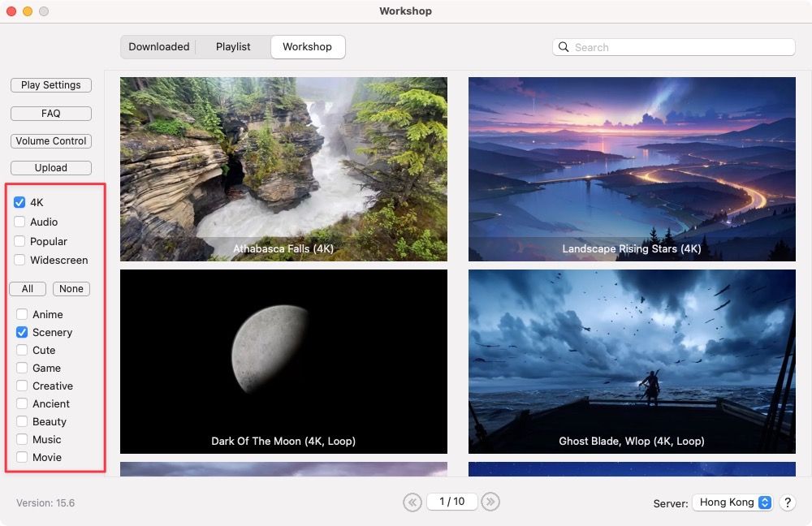This screenshot has height=526, width=812.
Task: Open the Volume Control
Action: pyautogui.click(x=50, y=140)
